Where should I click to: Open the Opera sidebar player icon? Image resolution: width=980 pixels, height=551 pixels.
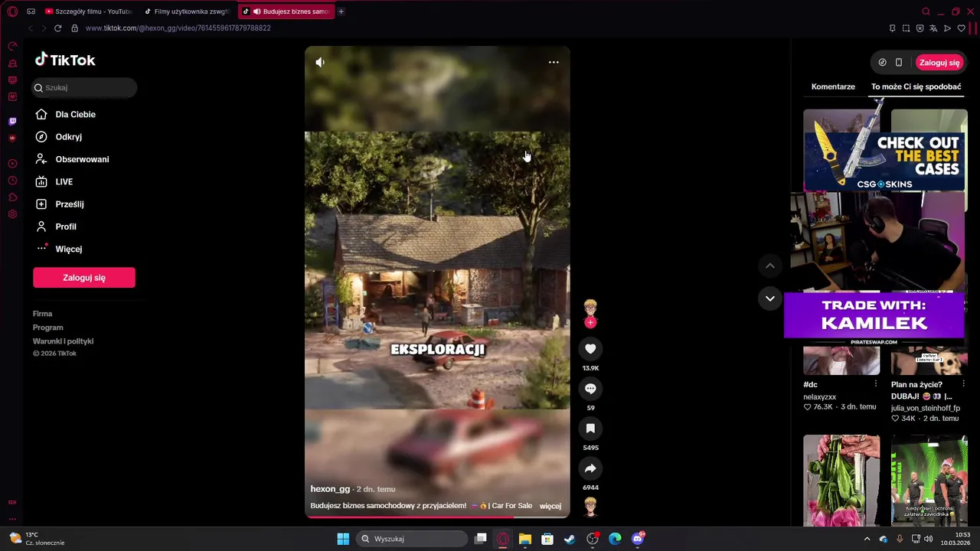pyautogui.click(x=12, y=164)
